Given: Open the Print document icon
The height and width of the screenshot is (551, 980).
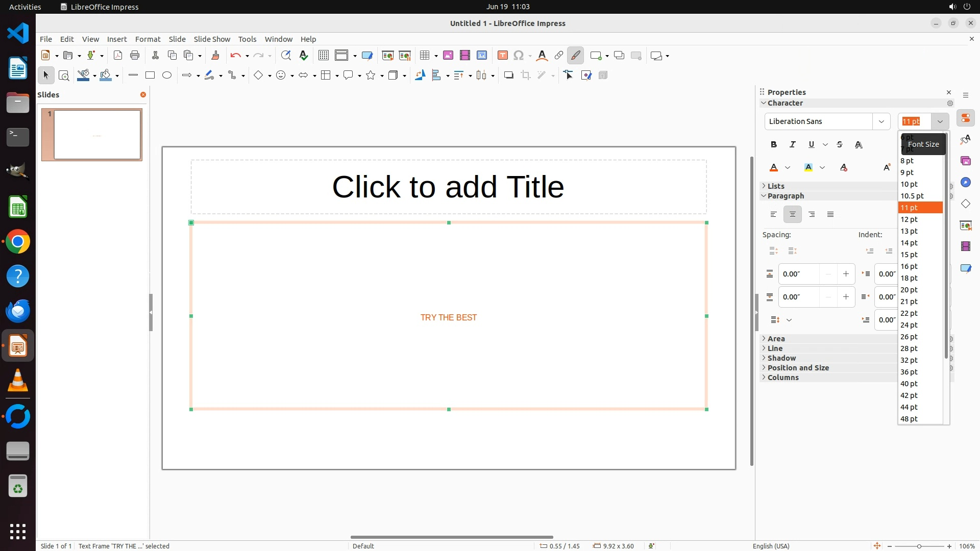Looking at the screenshot, I should point(135,56).
